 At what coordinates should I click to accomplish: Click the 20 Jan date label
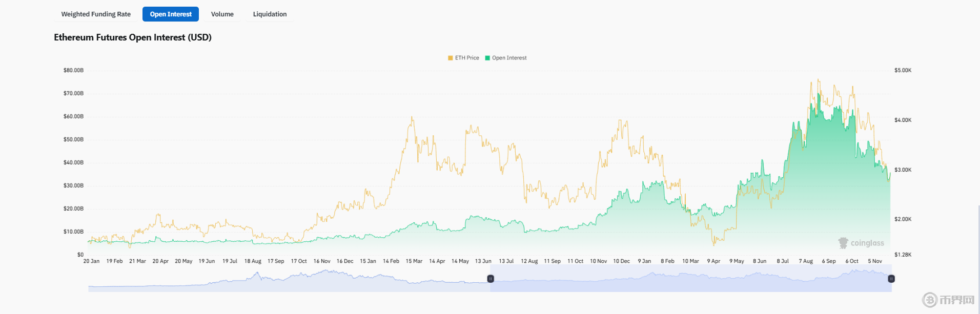91,261
